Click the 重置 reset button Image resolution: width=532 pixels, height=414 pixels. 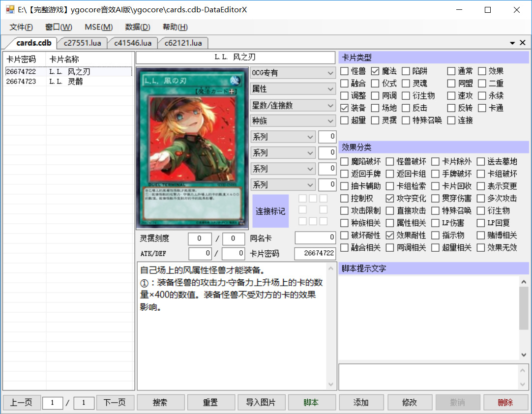tap(211, 403)
